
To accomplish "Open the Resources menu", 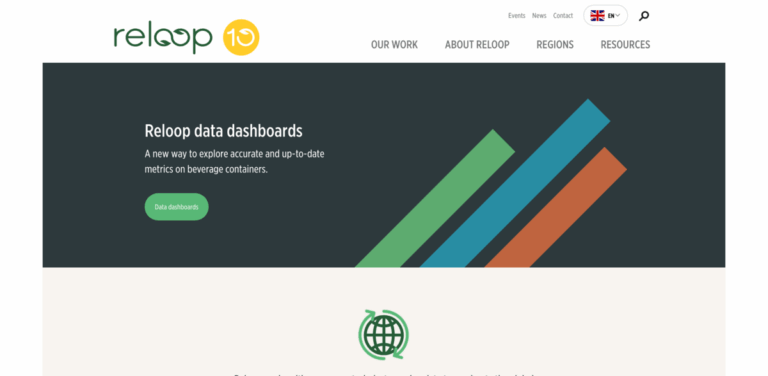I will pyautogui.click(x=625, y=45).
